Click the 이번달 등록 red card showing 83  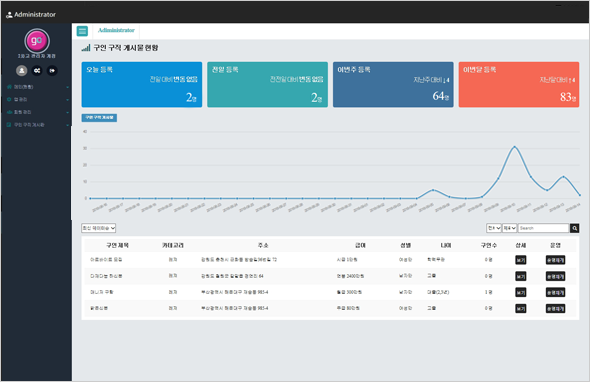pyautogui.click(x=519, y=85)
